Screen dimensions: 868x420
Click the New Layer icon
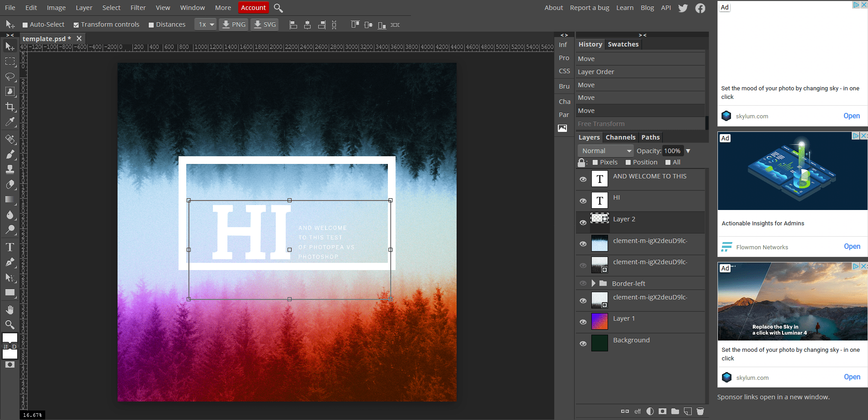688,411
